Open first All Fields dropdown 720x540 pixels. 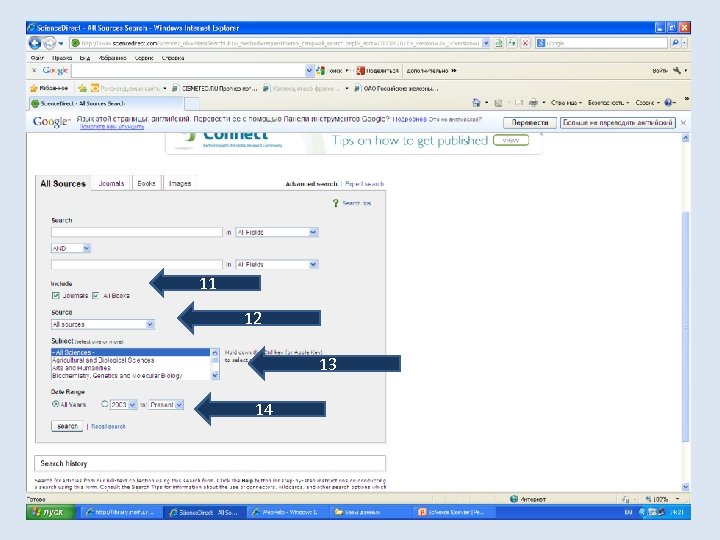click(x=277, y=232)
